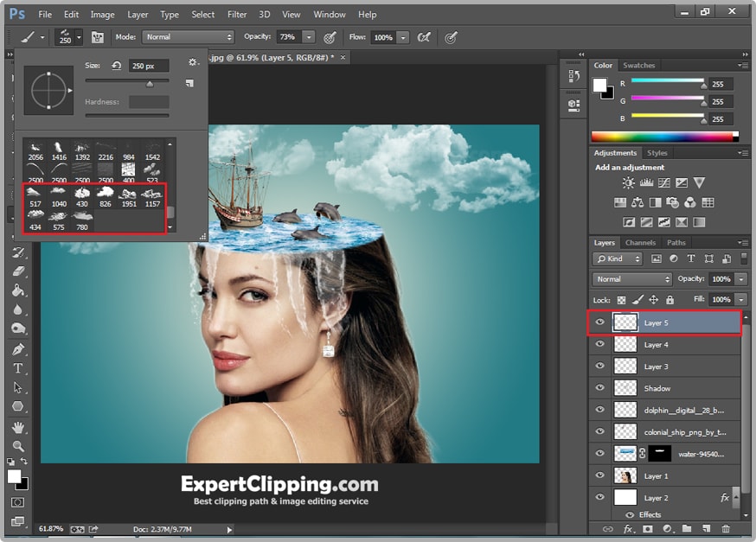Viewport: 756px width, 542px height.
Task: Select the 1951 brush preset thumbnail
Action: tap(126, 194)
